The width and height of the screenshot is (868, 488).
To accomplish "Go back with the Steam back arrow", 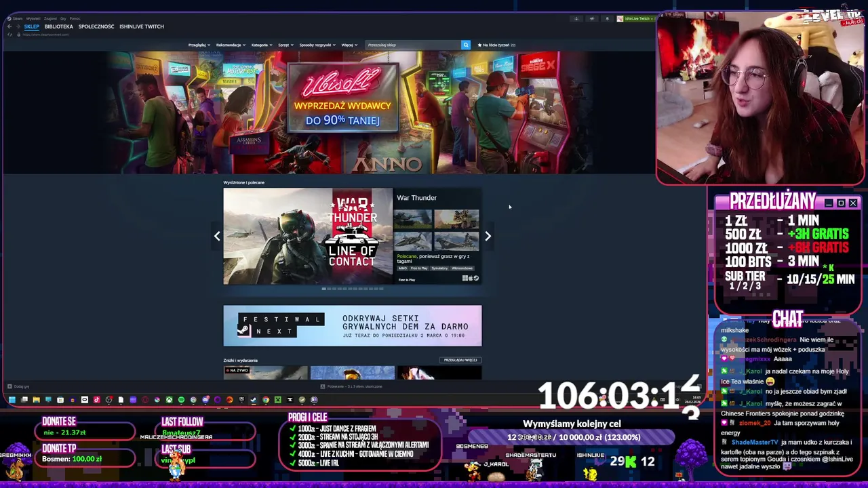I will 9,26.
